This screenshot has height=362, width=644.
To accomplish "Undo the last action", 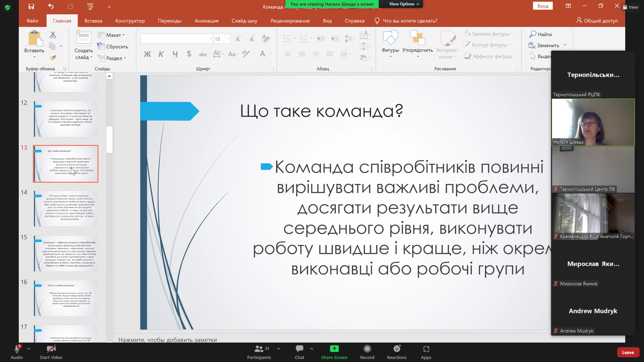I will click(51, 6).
